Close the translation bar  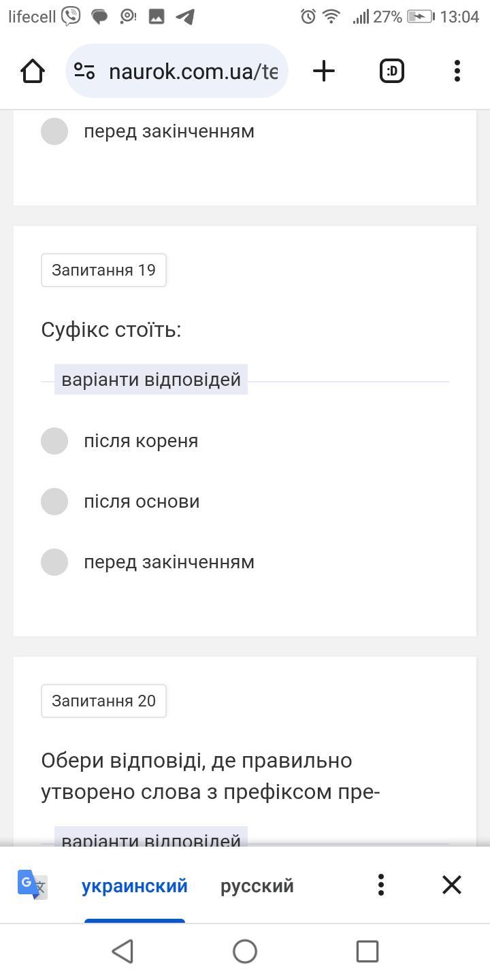(452, 885)
